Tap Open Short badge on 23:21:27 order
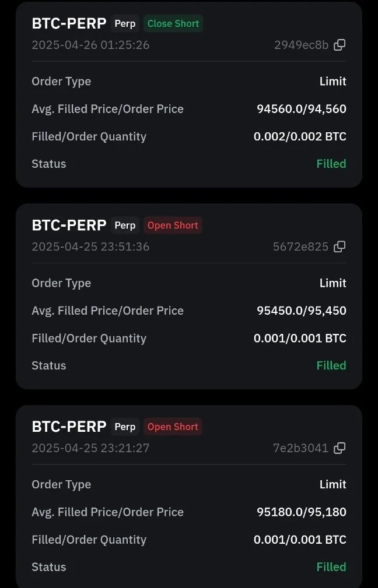 pyautogui.click(x=173, y=427)
